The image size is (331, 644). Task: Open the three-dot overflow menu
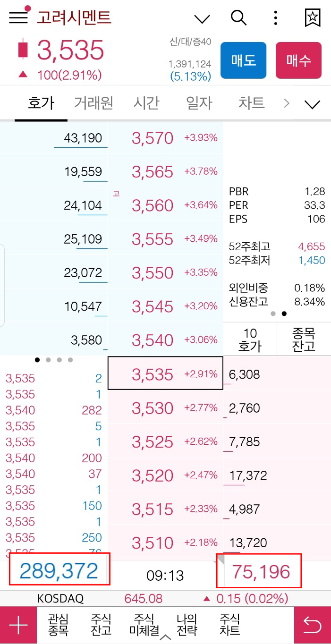click(275, 18)
